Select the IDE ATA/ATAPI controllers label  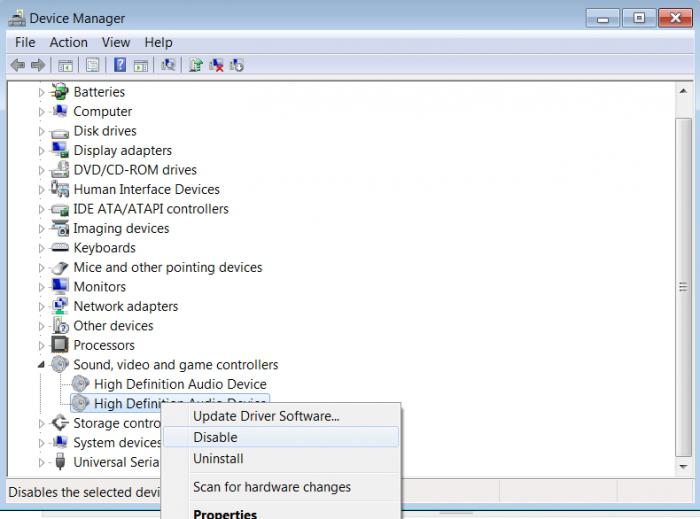(151, 208)
